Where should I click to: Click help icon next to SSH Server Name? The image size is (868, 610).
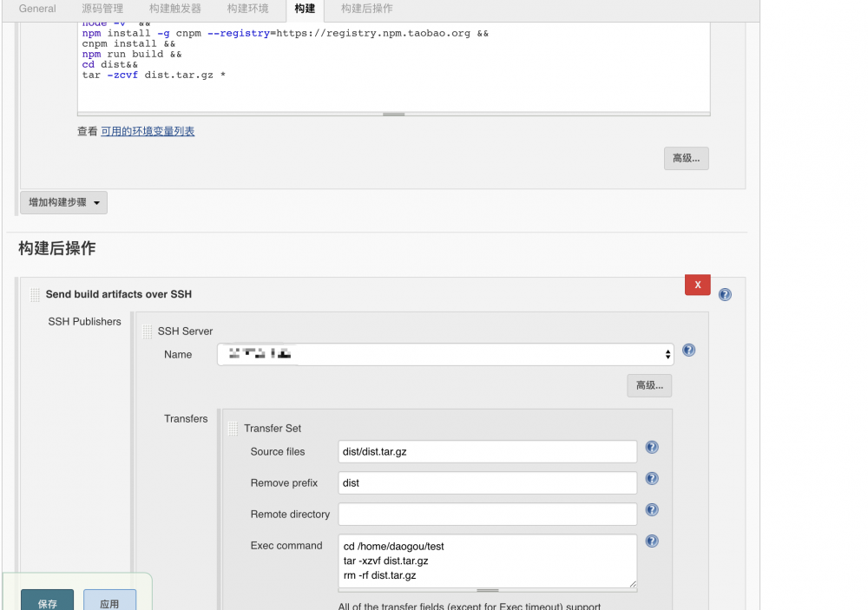[688, 350]
